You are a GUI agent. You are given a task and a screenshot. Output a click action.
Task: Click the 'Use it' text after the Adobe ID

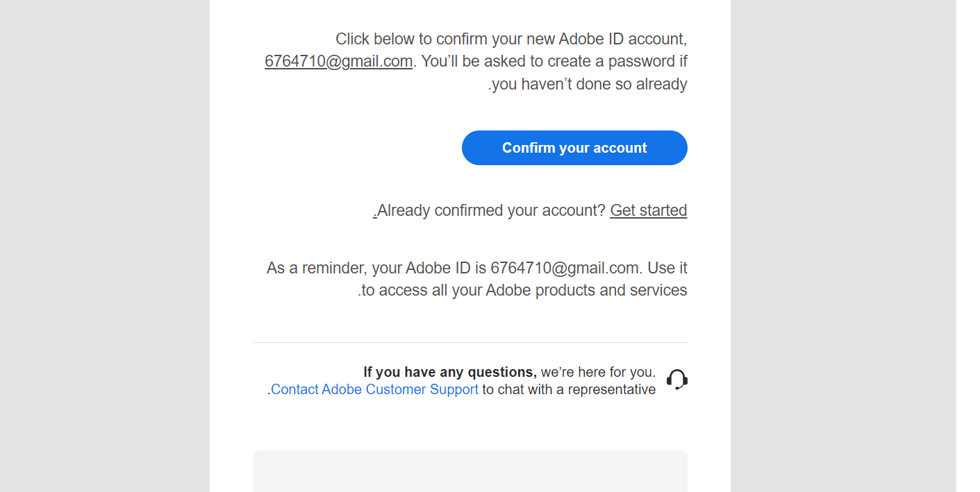(x=667, y=268)
